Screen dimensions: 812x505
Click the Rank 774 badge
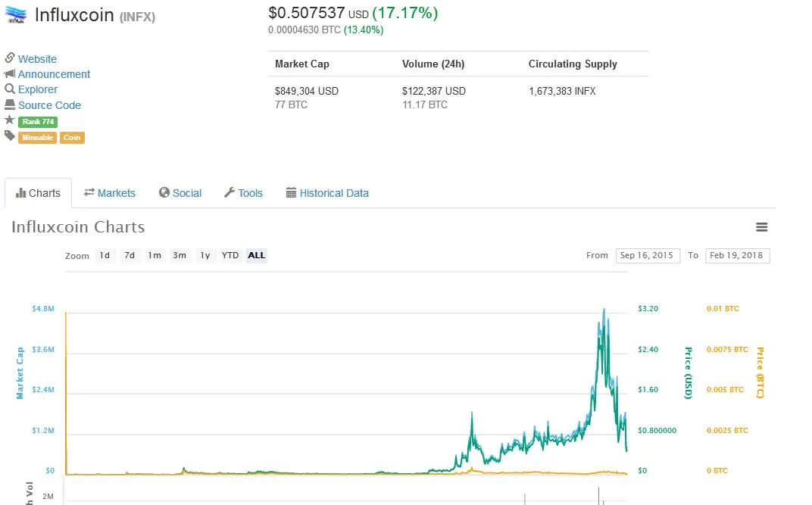[x=38, y=122]
